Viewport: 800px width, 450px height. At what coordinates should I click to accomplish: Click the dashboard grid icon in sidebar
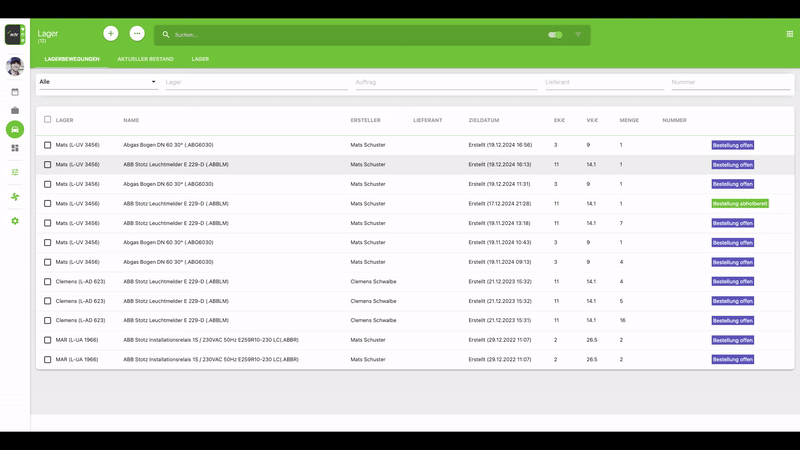point(15,148)
